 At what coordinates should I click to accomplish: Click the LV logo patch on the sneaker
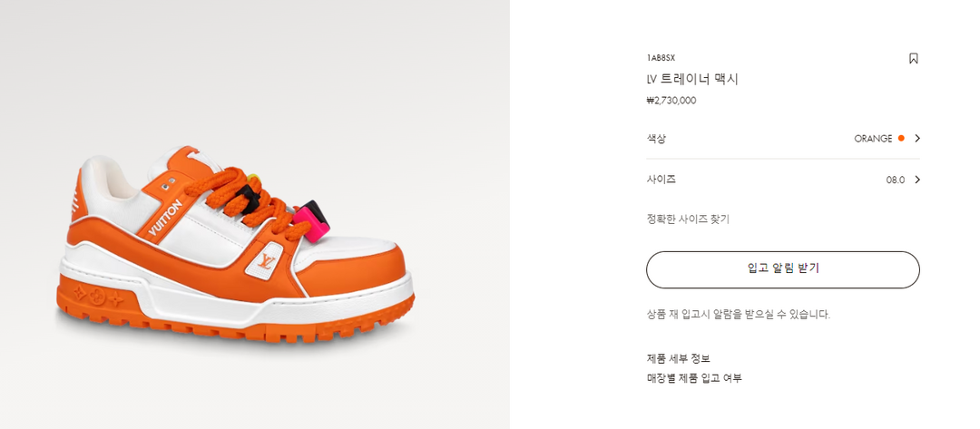coord(265,263)
